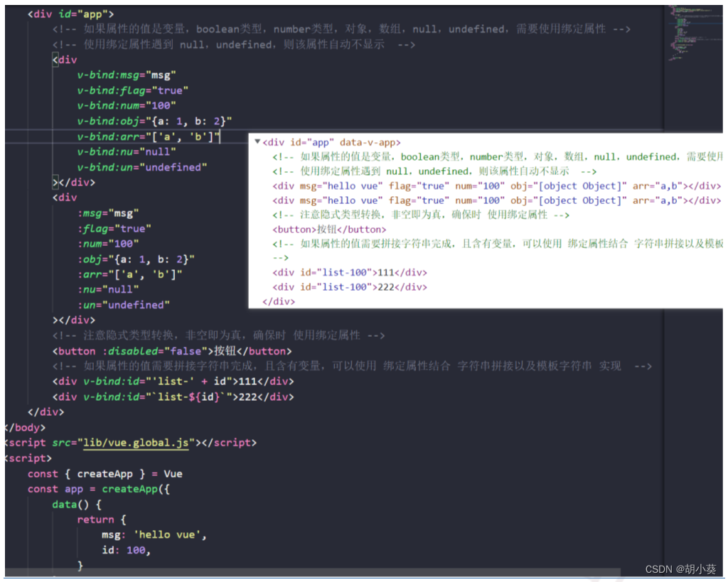Screen dimensions: 728x582
Task: Click the id: 100, line
Action: click(127, 551)
